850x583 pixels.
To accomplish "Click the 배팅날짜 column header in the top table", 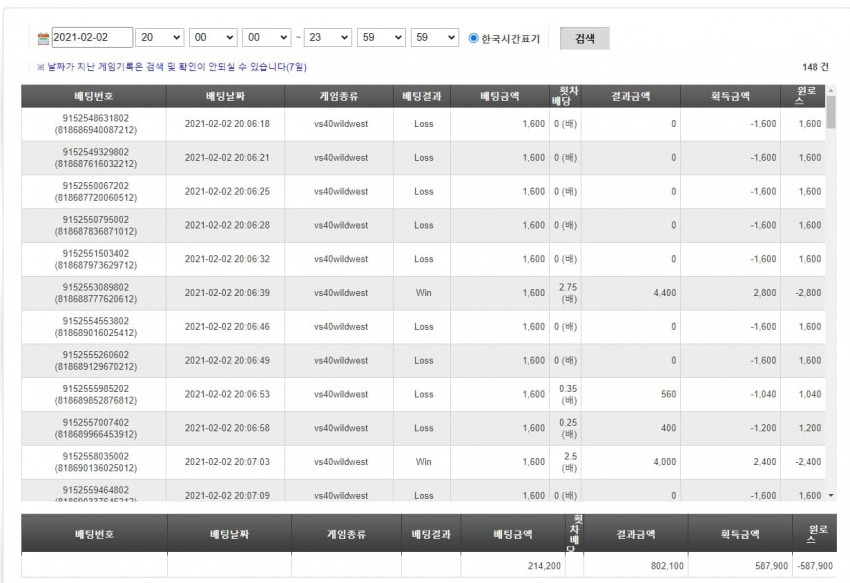I will [226, 96].
